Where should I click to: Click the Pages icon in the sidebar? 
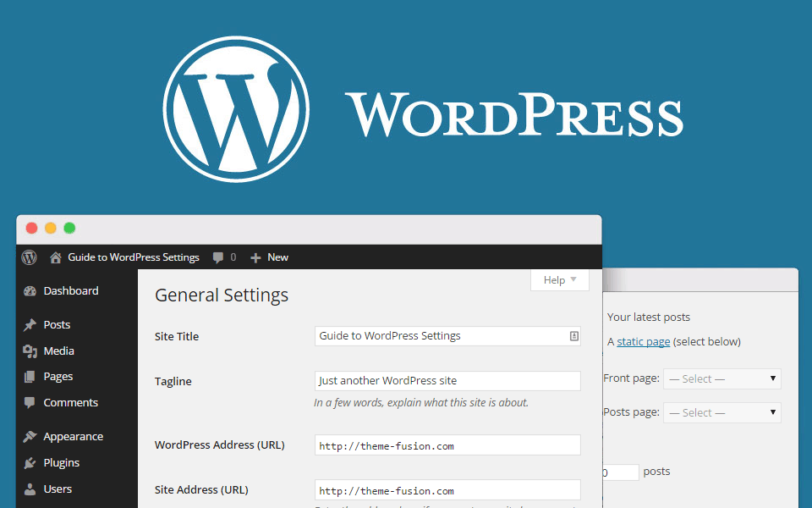30,376
